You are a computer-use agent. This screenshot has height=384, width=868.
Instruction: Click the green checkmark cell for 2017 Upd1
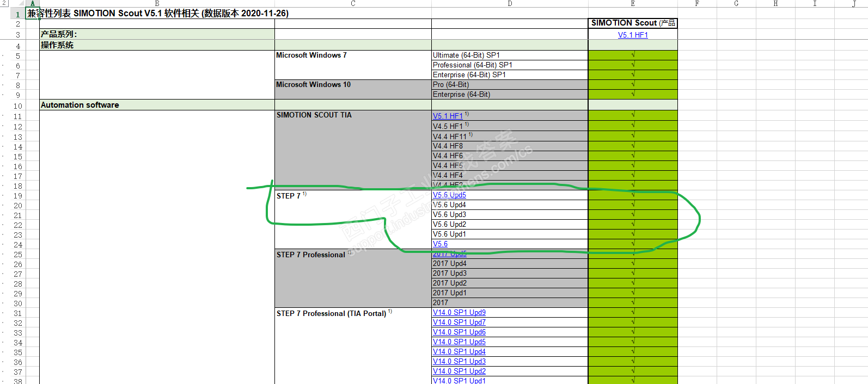(x=633, y=293)
